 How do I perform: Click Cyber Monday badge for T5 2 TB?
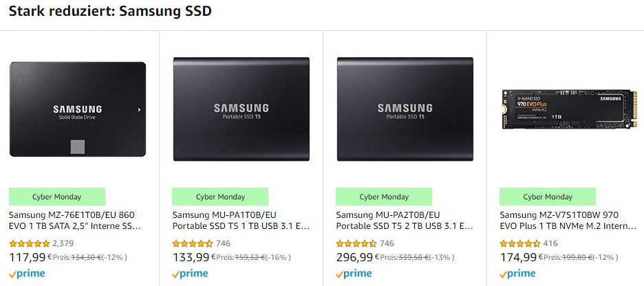pyautogui.click(x=384, y=197)
